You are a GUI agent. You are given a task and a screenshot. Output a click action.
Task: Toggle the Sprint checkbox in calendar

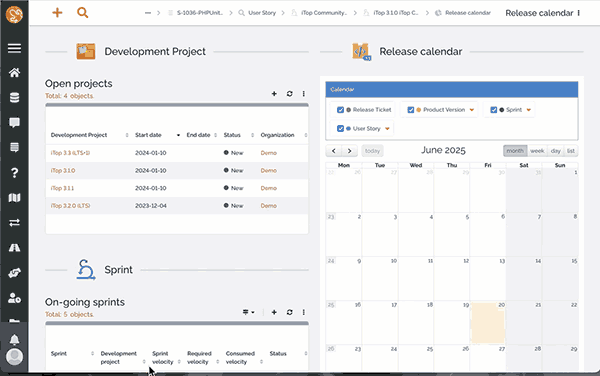(x=494, y=110)
